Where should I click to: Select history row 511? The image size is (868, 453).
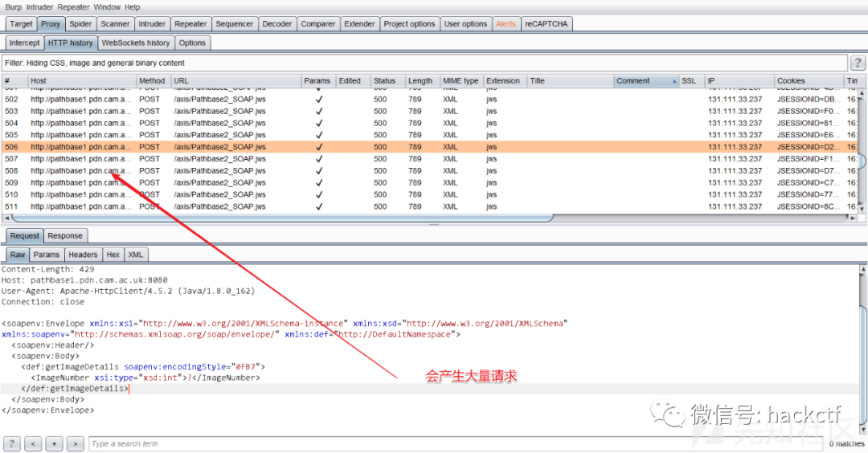429,206
